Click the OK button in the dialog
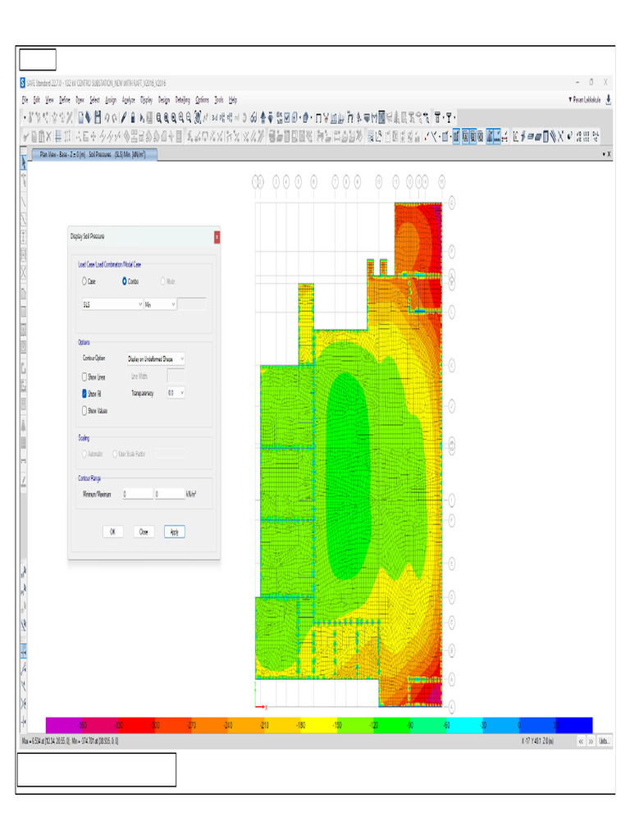630x840 pixels. click(112, 532)
